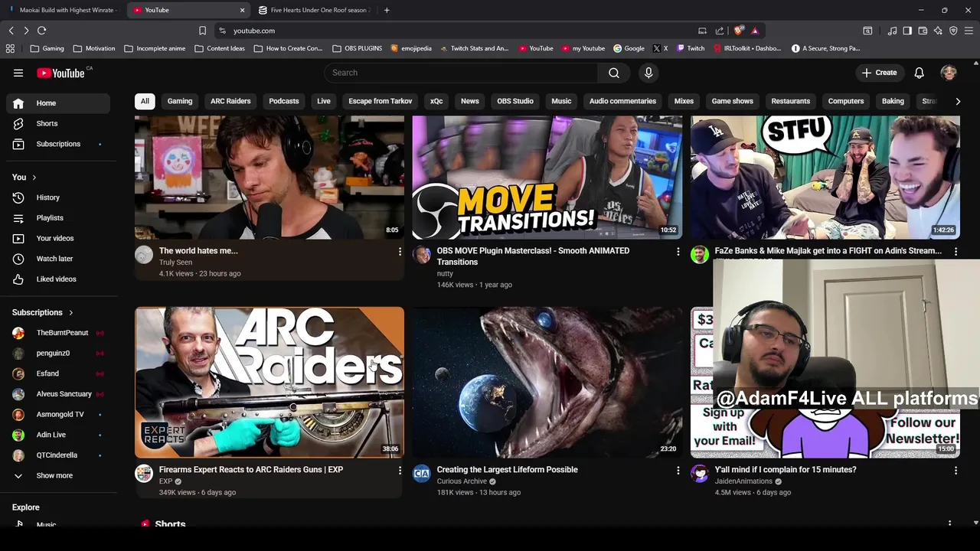
Task: Open a new browser tab
Action: [387, 10]
